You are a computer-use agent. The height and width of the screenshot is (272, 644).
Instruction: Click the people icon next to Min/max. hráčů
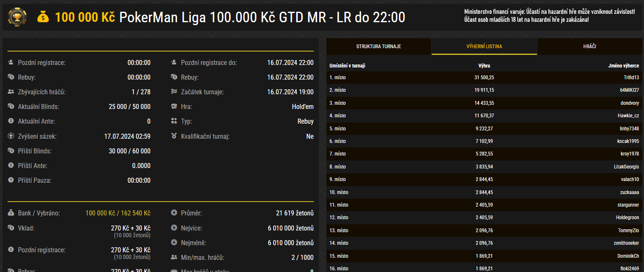[174, 257]
